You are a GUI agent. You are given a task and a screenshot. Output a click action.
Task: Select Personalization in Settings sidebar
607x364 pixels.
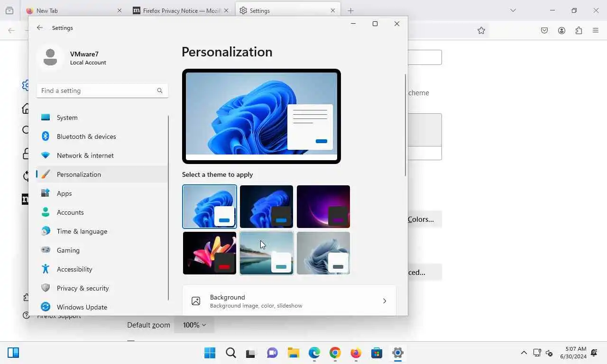click(x=102, y=174)
